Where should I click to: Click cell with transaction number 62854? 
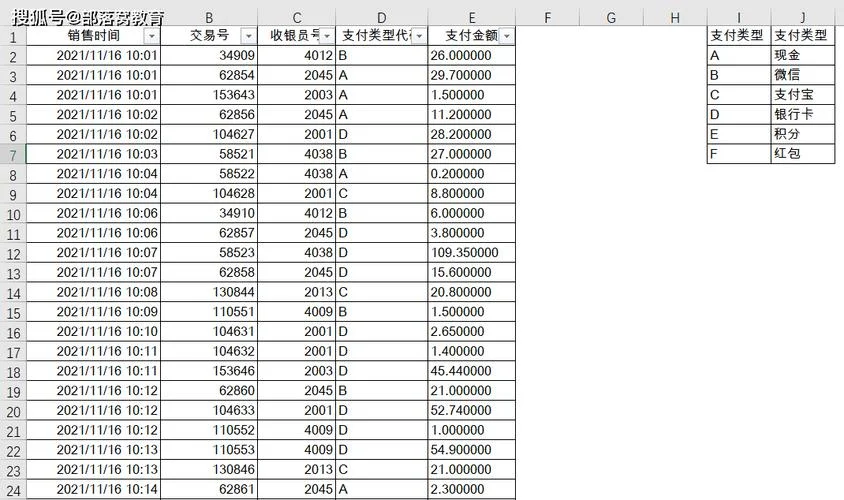pos(209,75)
